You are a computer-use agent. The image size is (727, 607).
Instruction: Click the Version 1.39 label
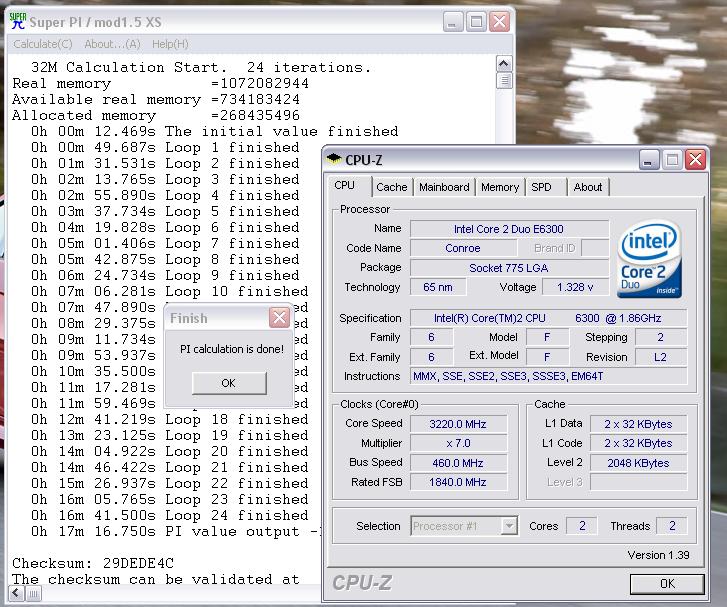(658, 555)
